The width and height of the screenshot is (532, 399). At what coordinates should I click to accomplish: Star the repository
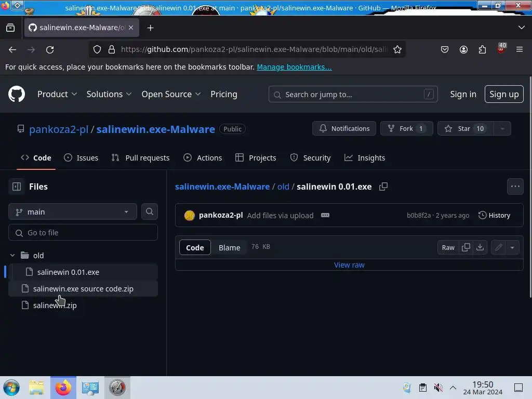(x=465, y=129)
